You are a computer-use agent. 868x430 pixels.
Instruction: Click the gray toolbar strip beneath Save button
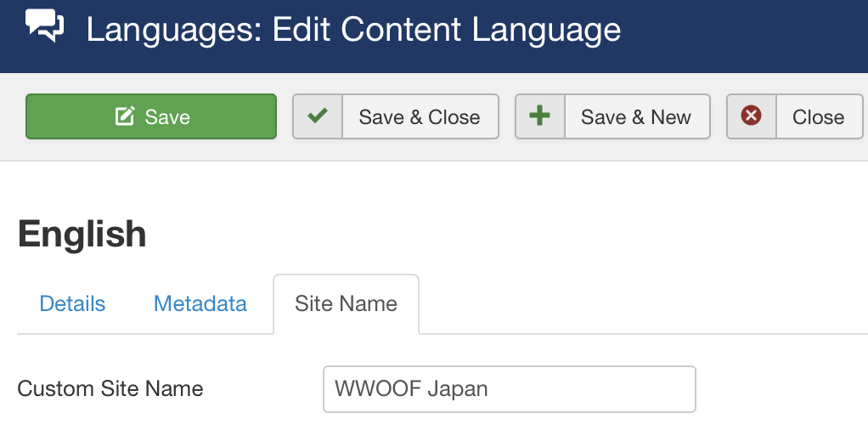coord(151,150)
